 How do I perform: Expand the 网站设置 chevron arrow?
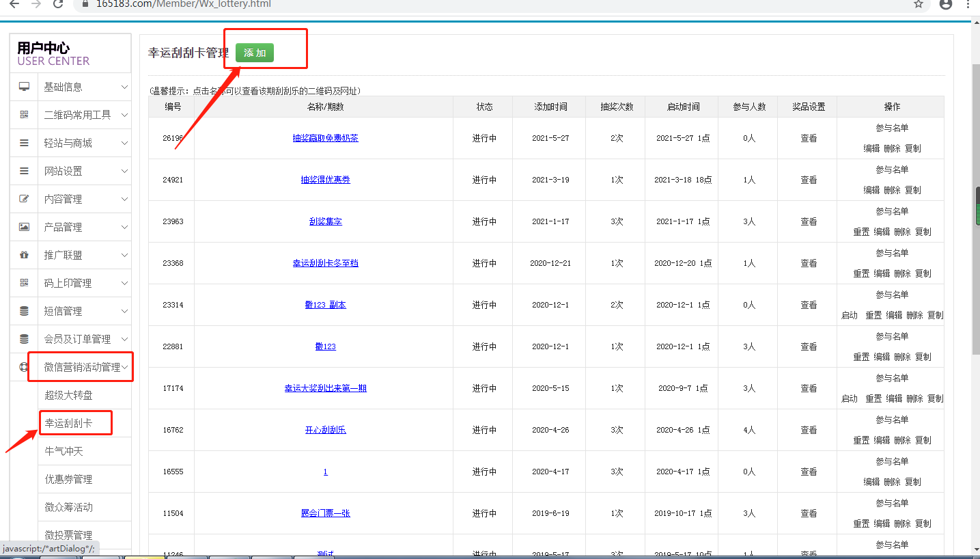(124, 171)
